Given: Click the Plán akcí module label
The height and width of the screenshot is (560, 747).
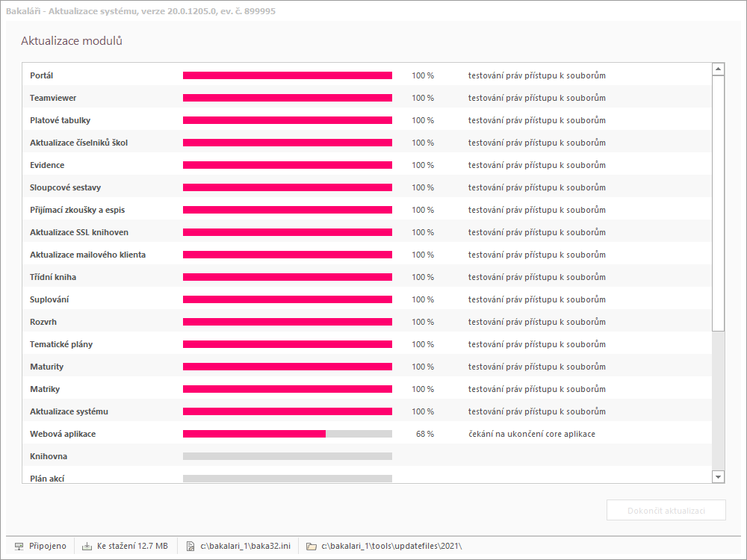Looking at the screenshot, I should coord(46,478).
